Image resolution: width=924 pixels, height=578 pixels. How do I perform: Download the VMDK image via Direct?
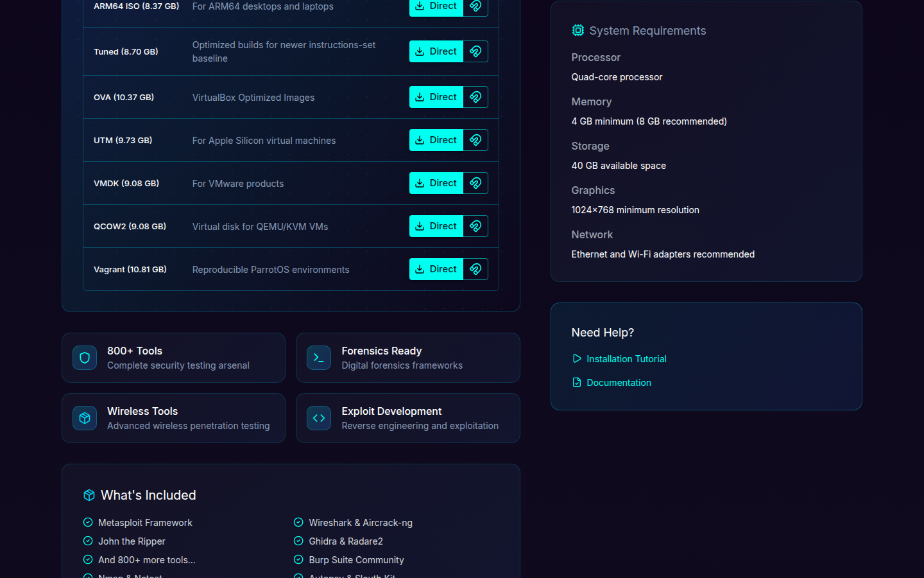point(436,183)
